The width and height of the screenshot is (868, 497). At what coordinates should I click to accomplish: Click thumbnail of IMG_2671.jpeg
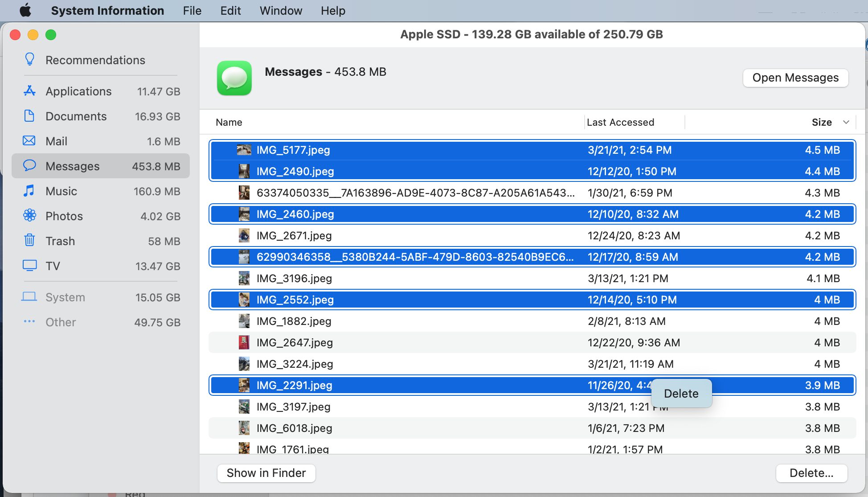pyautogui.click(x=244, y=235)
